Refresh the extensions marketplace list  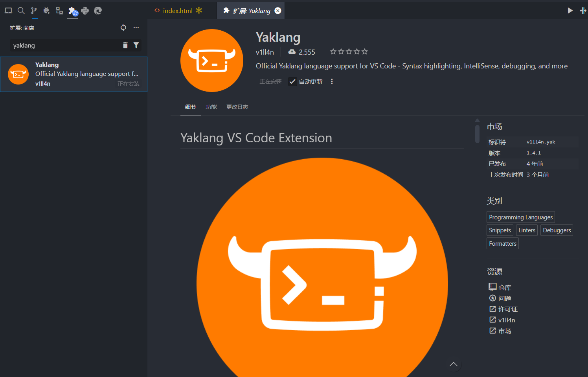click(123, 28)
